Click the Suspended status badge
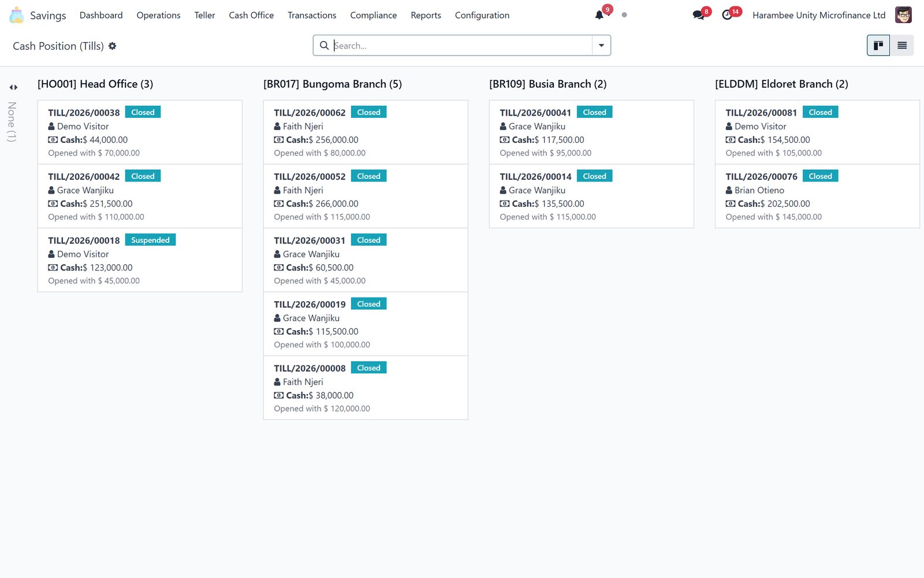924x578 pixels. coord(150,240)
